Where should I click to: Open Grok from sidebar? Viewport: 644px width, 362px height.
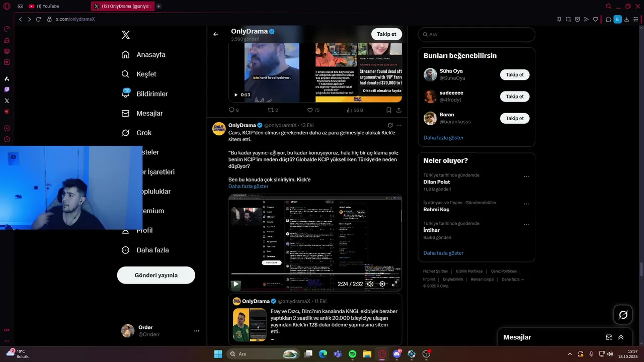pos(136,133)
